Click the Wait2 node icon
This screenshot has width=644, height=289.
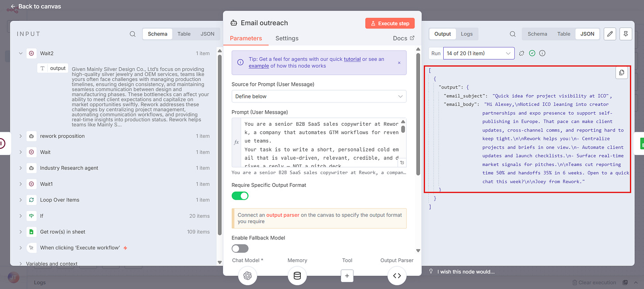(x=31, y=53)
